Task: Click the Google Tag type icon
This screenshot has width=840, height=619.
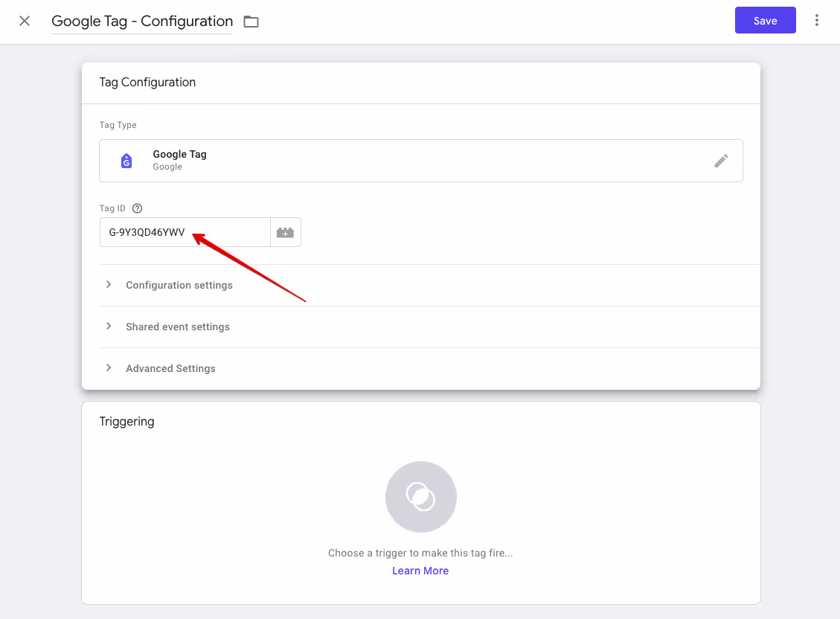Action: (x=126, y=161)
